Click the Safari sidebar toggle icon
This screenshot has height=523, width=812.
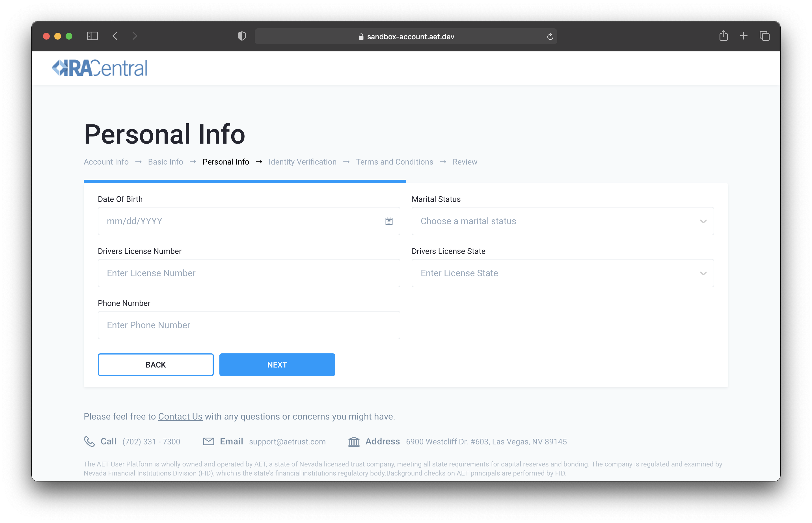[x=92, y=36]
